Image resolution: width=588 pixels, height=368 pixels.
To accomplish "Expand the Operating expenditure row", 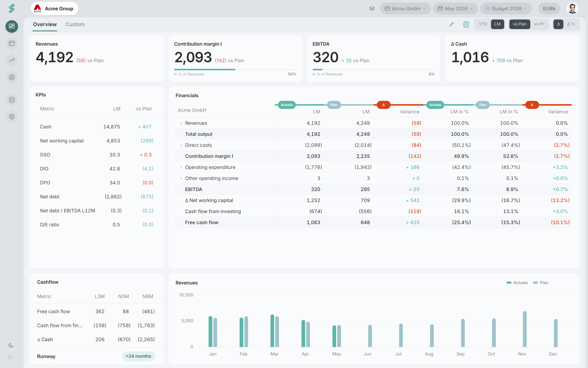I will coord(181,167).
